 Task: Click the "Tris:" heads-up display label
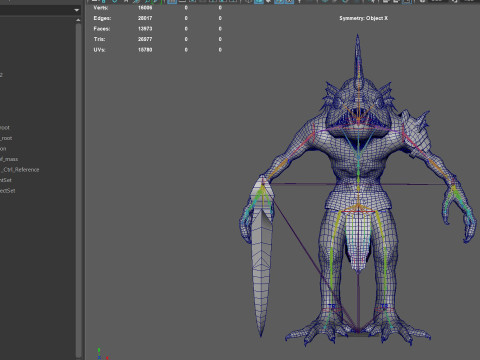pos(99,39)
